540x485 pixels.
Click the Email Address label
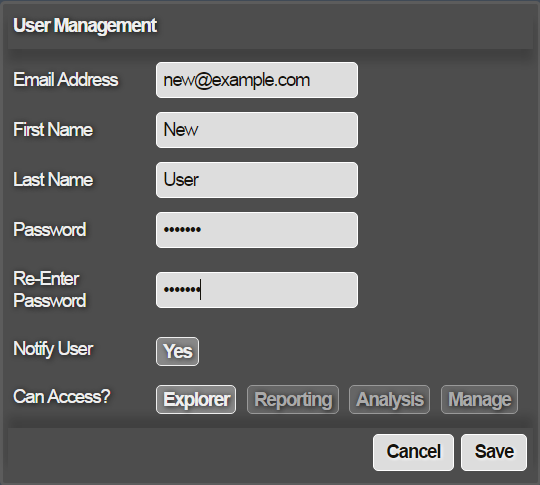point(66,80)
